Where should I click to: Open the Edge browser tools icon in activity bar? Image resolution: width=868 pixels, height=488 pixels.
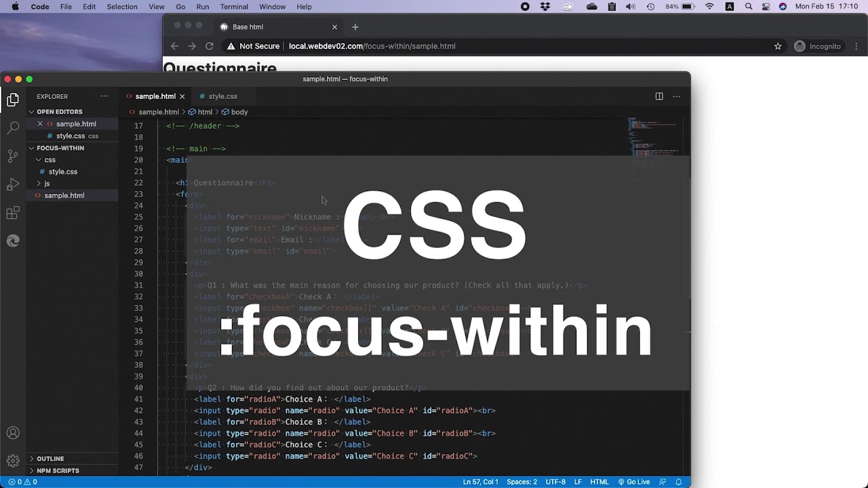(13, 241)
